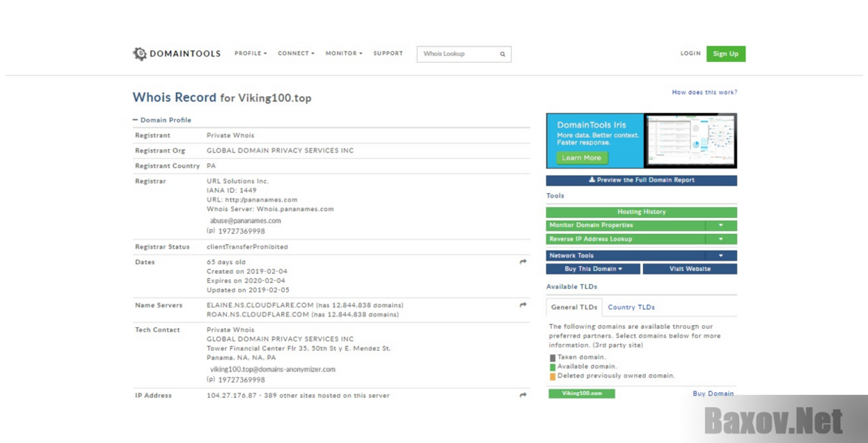Open the MONITOR menu
The height and width of the screenshot is (443, 868).
pos(344,54)
